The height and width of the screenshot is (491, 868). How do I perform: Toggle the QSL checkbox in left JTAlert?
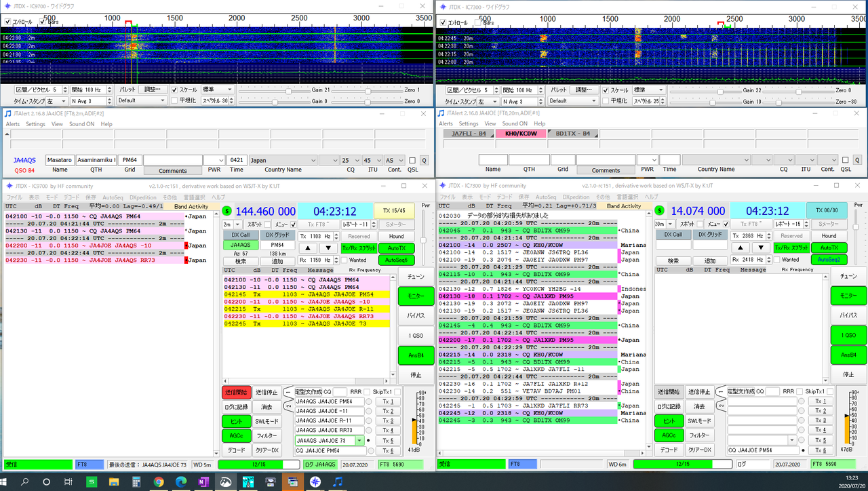click(412, 160)
